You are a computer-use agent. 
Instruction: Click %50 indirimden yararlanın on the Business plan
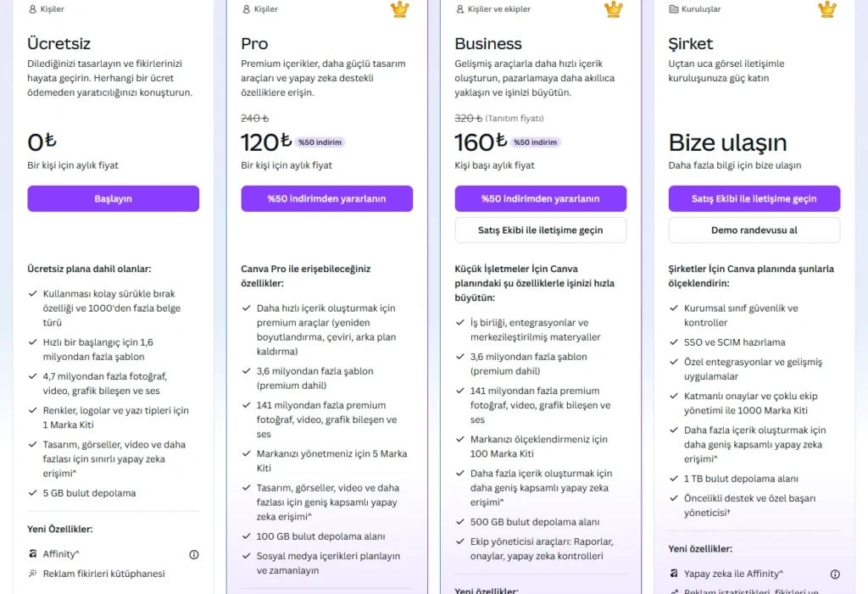pyautogui.click(x=540, y=198)
